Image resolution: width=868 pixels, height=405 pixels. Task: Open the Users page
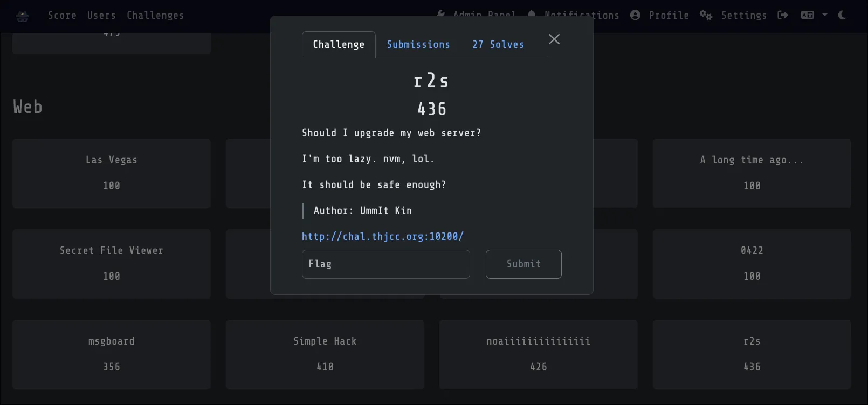(101, 16)
